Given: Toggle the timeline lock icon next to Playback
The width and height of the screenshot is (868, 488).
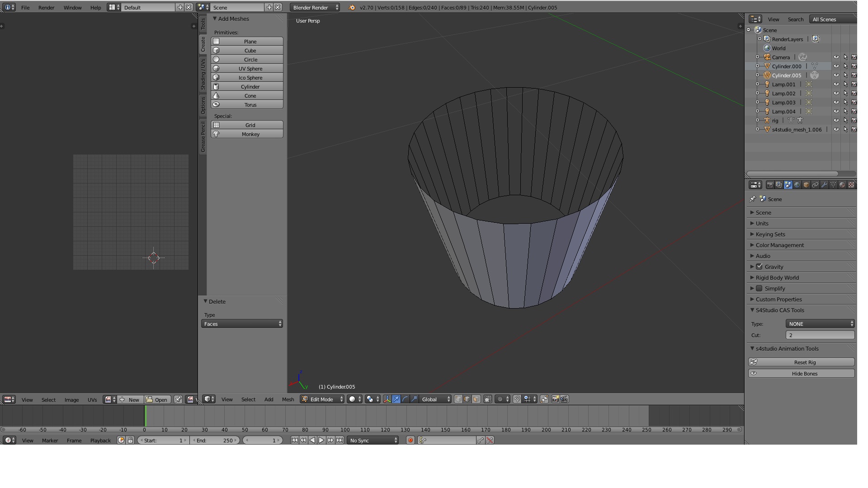Looking at the screenshot, I should tap(131, 440).
